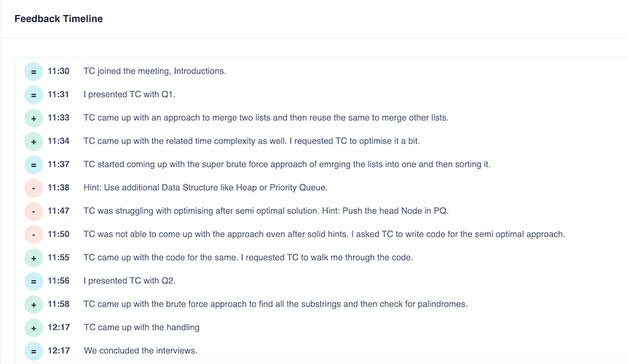This screenshot has width=627, height=364.
Task: Click the neutral icon beside 11:30 entry
Action: pos(33,71)
